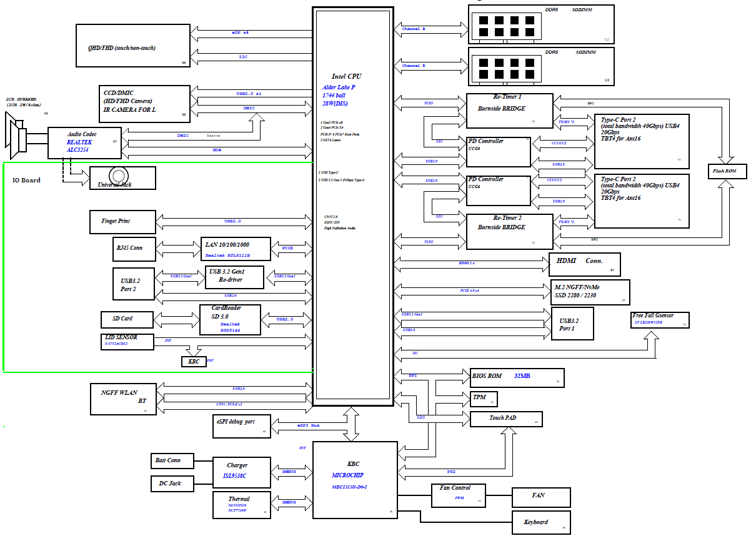Click the M.2 NGFF/NVMe SSD block
The height and width of the screenshot is (536, 756).
(590, 292)
